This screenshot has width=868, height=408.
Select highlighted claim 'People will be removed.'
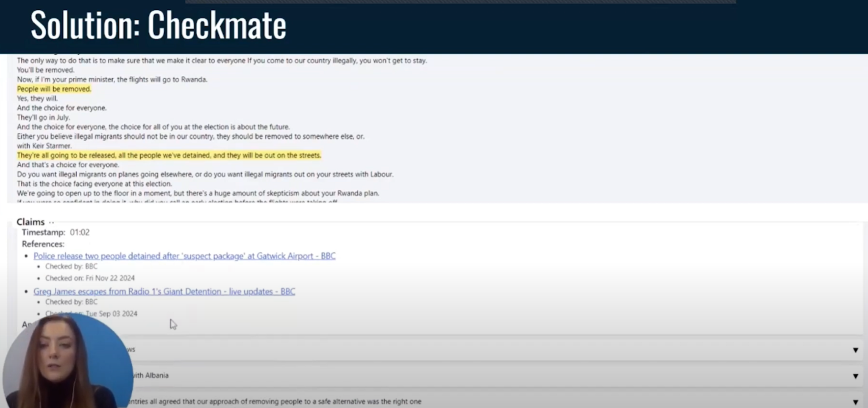coord(54,89)
